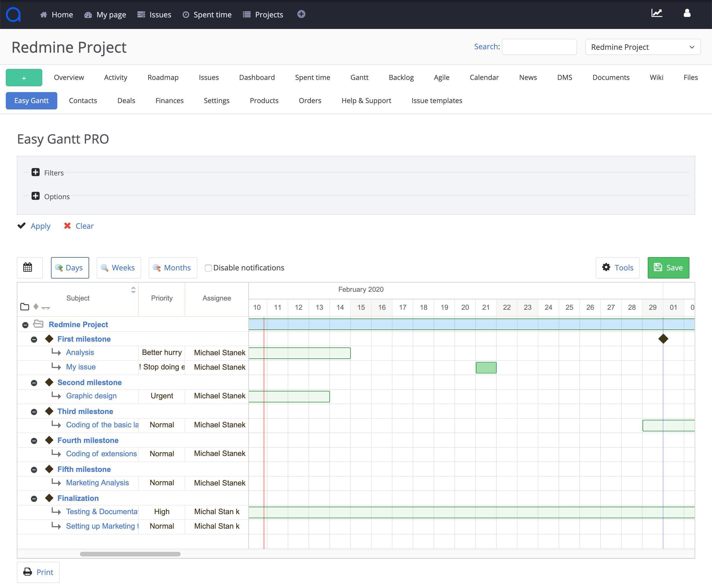Collapse the Second milestone group

(x=34, y=383)
